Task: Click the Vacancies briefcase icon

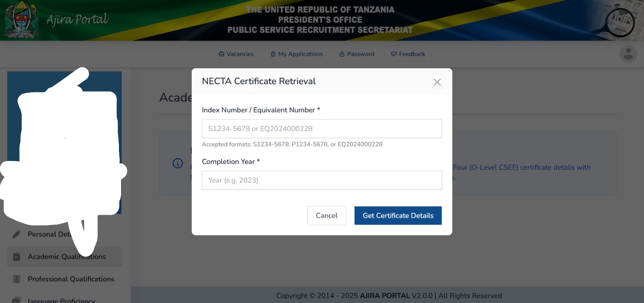Action: coord(221,54)
